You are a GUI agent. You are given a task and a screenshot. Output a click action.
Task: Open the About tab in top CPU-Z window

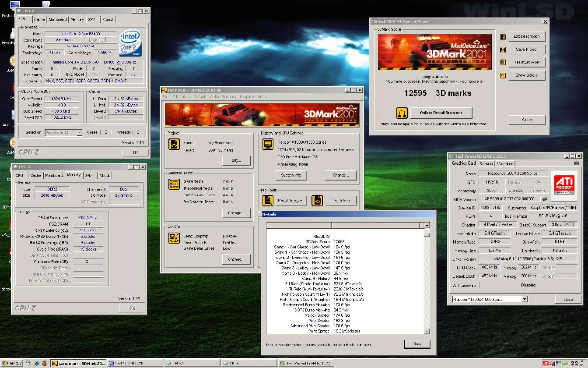click(108, 19)
